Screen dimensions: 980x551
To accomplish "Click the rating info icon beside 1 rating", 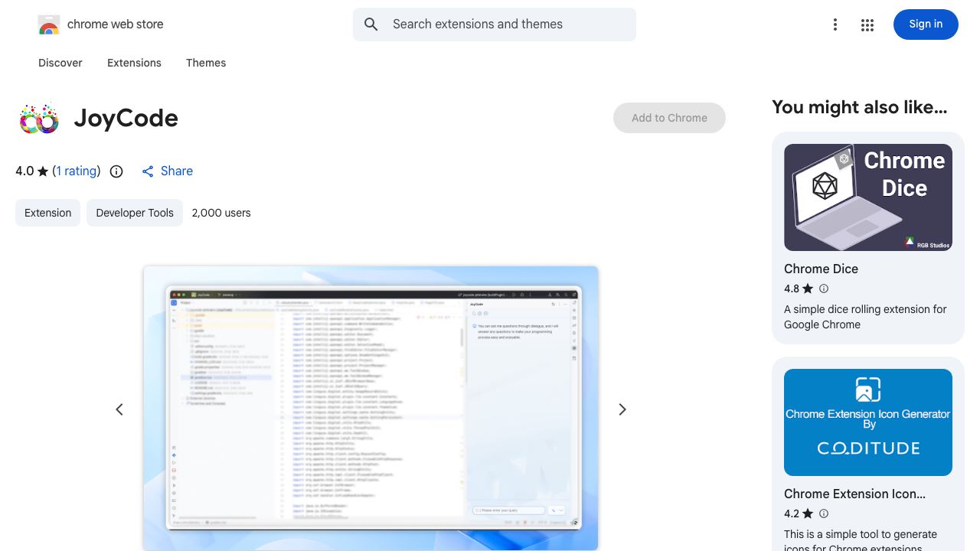I will [x=116, y=171].
